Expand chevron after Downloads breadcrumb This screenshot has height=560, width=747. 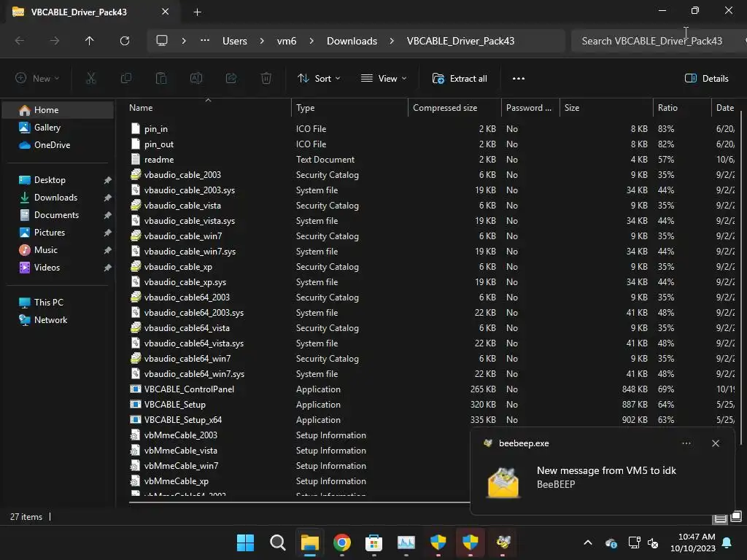tap(392, 41)
